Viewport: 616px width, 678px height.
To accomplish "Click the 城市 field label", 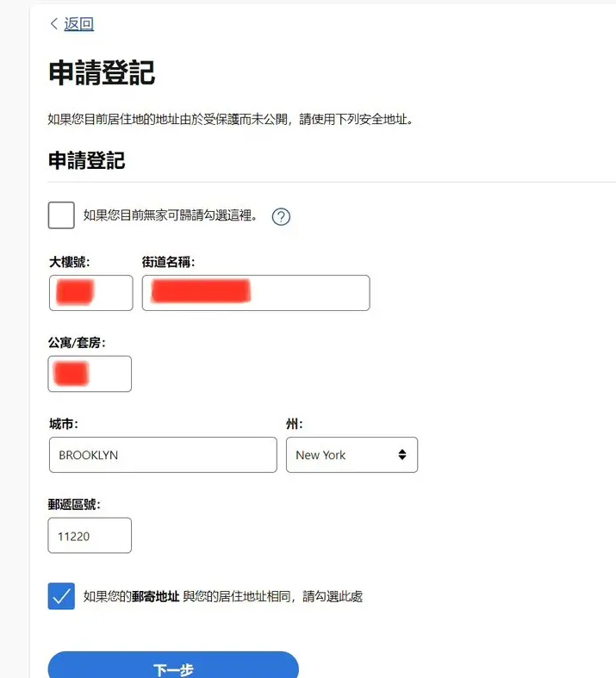I will (x=64, y=424).
